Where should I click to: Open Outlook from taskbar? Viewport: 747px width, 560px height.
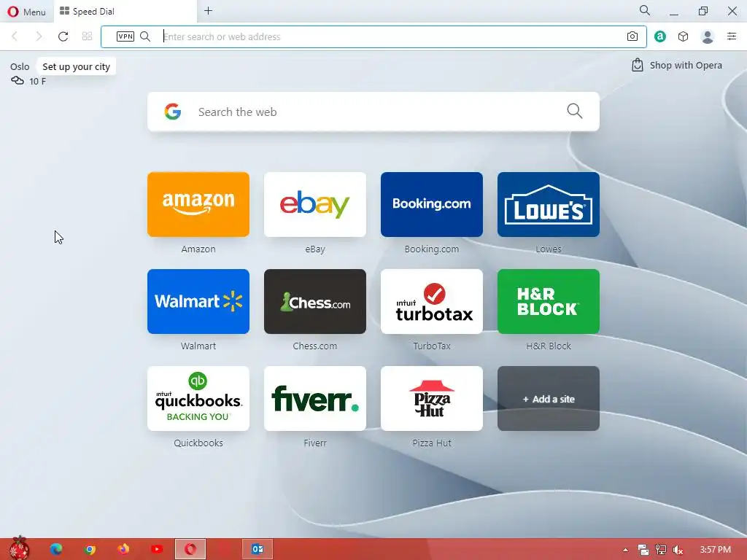(258, 549)
